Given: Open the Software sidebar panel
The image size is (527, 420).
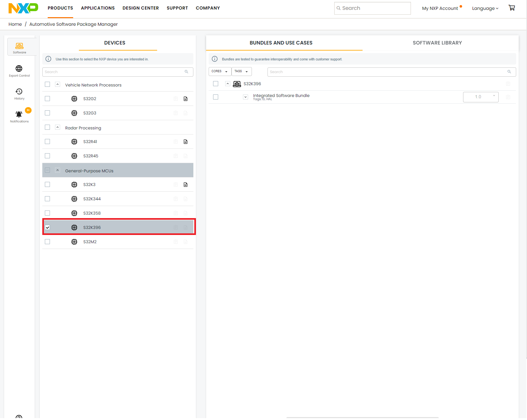Looking at the screenshot, I should (19, 47).
